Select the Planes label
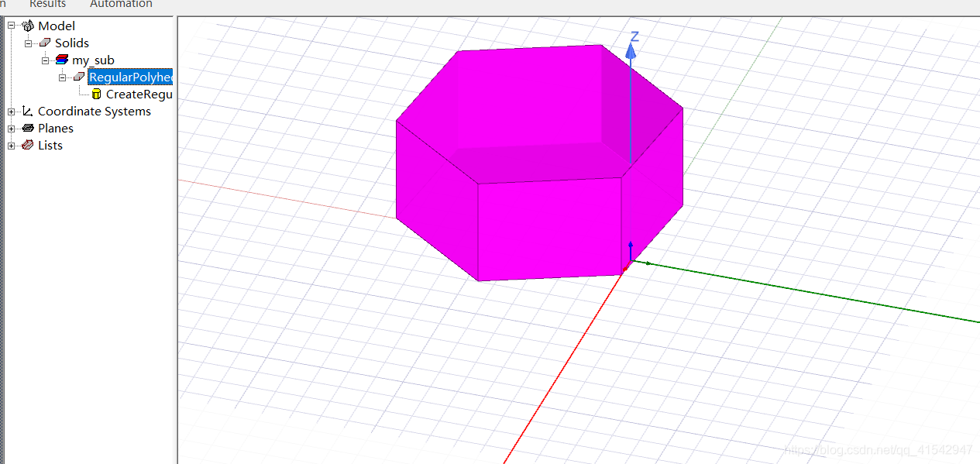This screenshot has height=464, width=980. (56, 128)
